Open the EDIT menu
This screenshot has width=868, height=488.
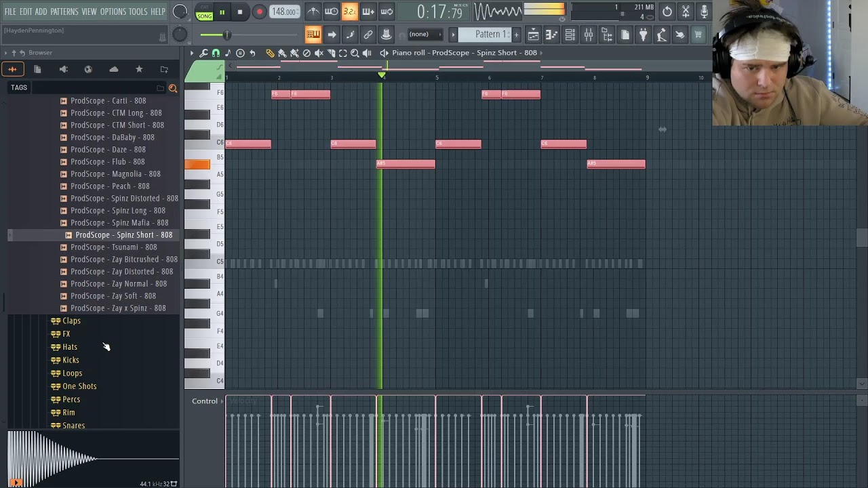tap(26, 12)
